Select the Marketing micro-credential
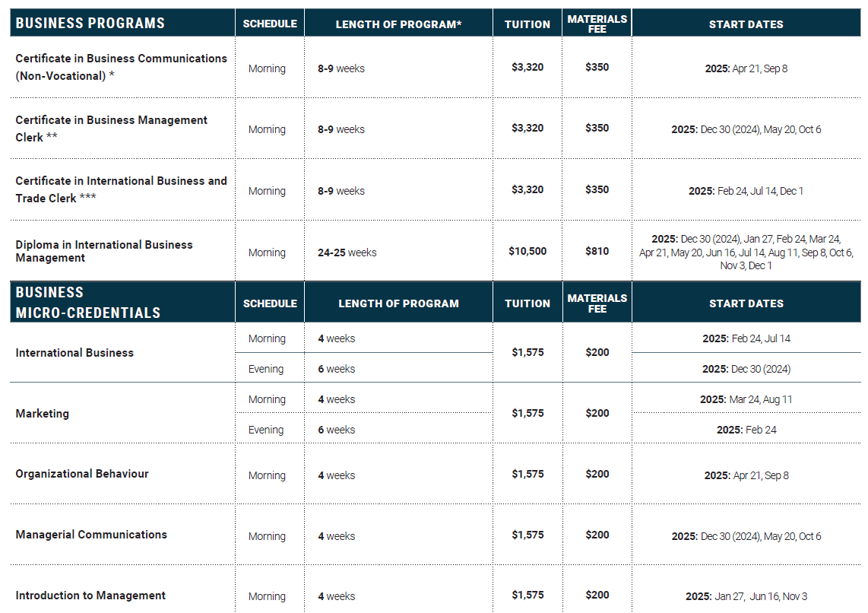The height and width of the screenshot is (613, 868). click(42, 414)
